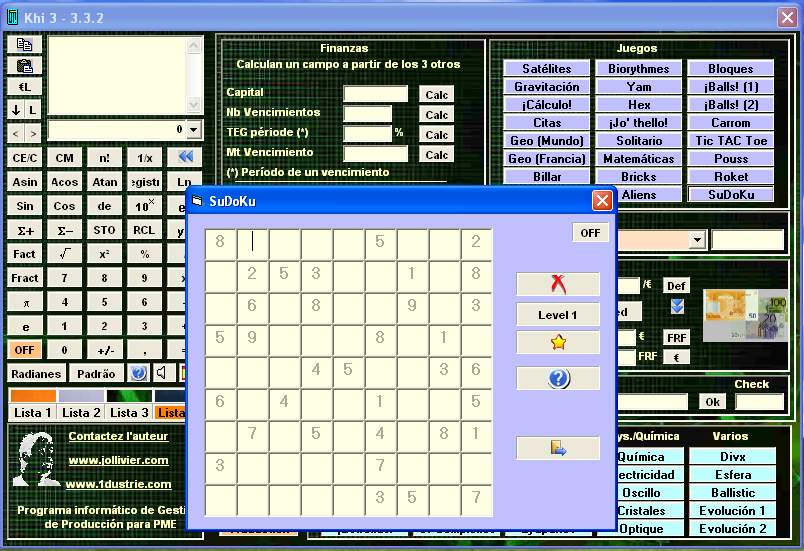Open the Bricks game
The height and width of the screenshot is (551, 804).
click(x=639, y=176)
